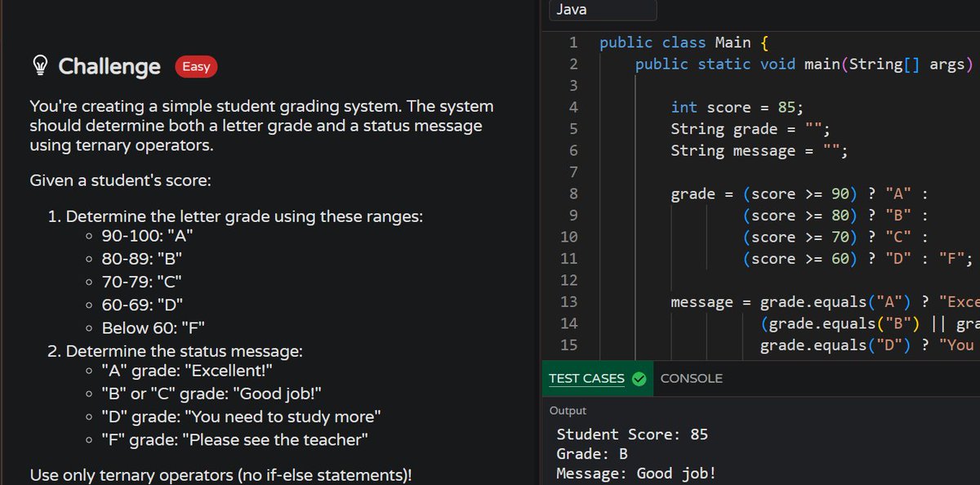Screen dimensions: 980x485
Task: Click the 'simple student grading system' intro paragraph
Action: (x=261, y=127)
